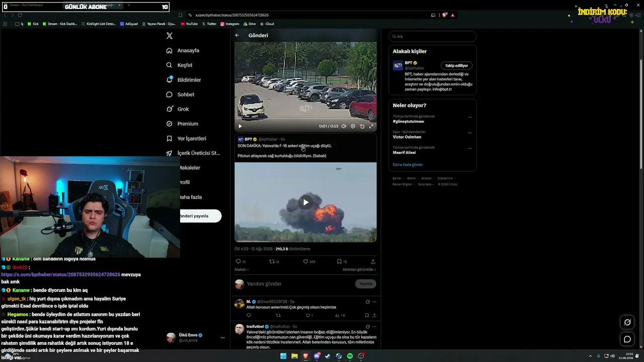Repost the post with 12 reposts

pyautogui.click(x=274, y=261)
